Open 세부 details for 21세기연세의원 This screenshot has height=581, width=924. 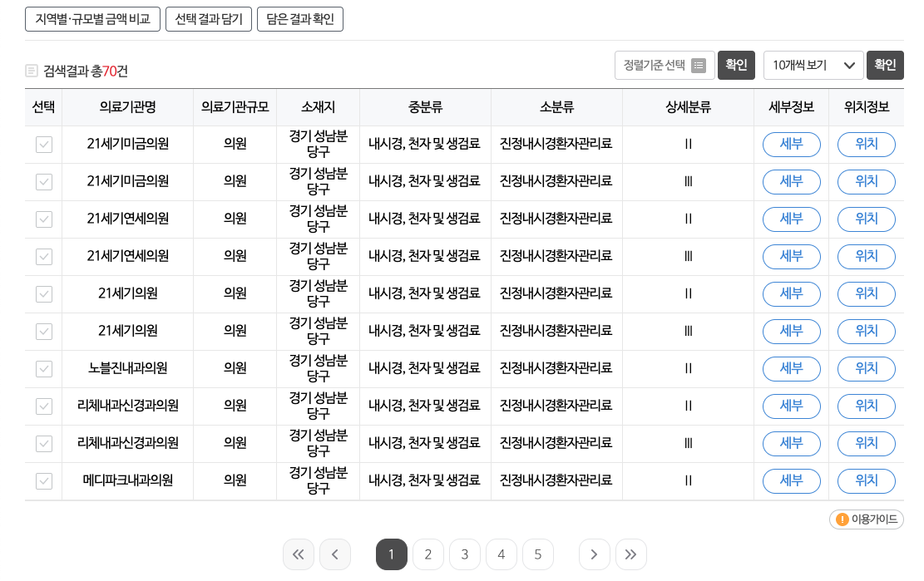pyautogui.click(x=791, y=219)
